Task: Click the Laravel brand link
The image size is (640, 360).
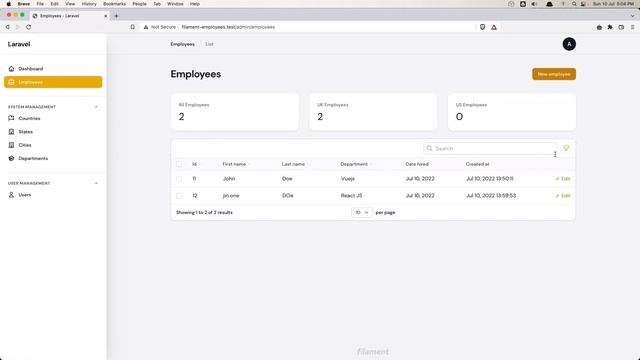Action: click(x=19, y=44)
